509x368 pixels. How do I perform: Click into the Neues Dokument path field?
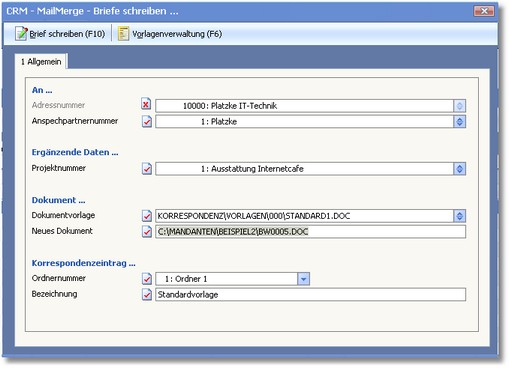pos(310,232)
